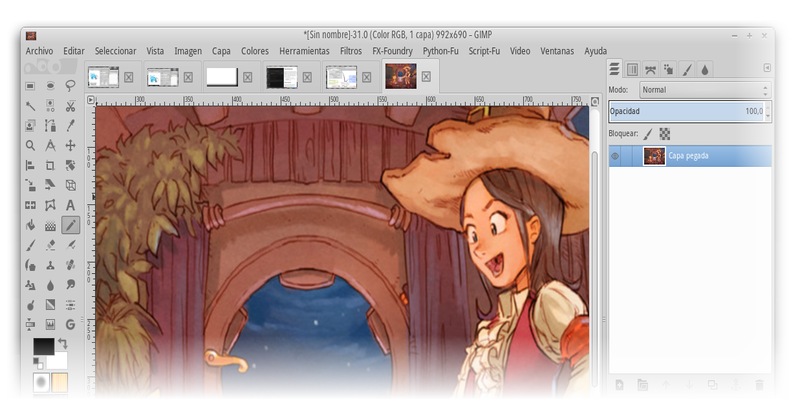800x400 pixels.
Task: Close the active artwork image tab
Action: [x=426, y=77]
